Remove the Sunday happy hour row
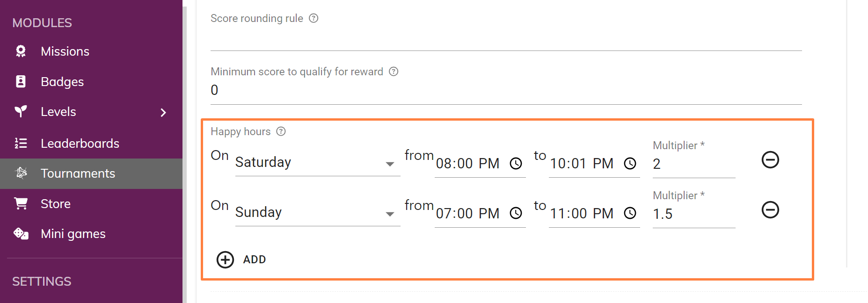868x303 pixels. coord(770,210)
